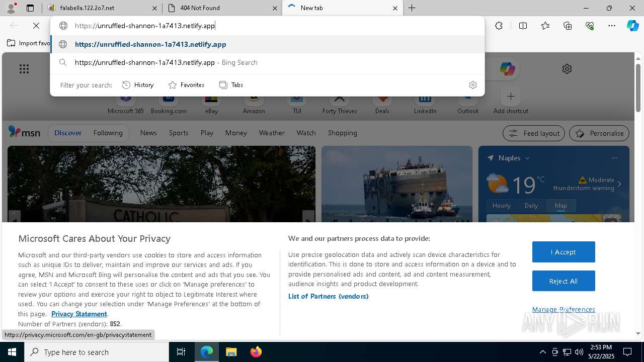Open the Favorites star icon in toolbar

545,26
